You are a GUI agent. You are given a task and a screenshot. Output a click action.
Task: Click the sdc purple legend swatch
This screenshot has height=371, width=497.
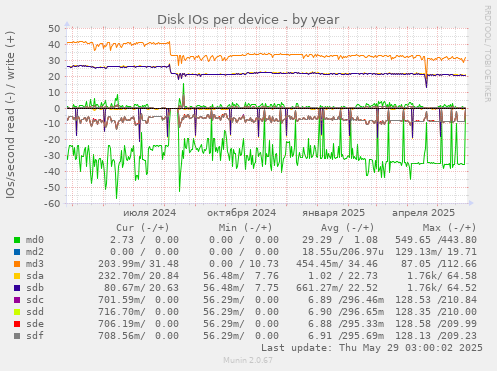(x=17, y=300)
